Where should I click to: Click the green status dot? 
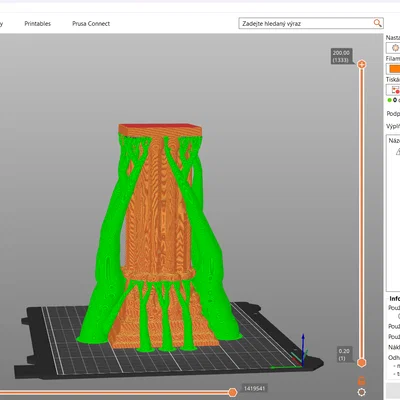pos(389,100)
